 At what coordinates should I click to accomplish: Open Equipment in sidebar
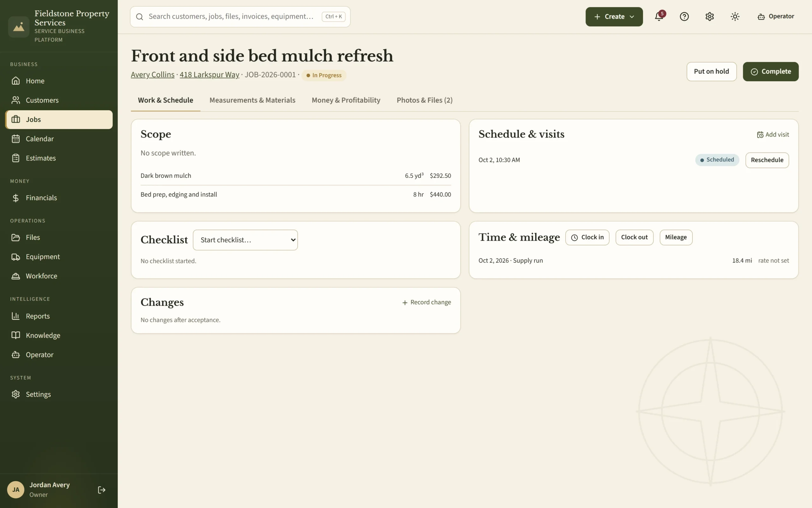click(x=59, y=257)
